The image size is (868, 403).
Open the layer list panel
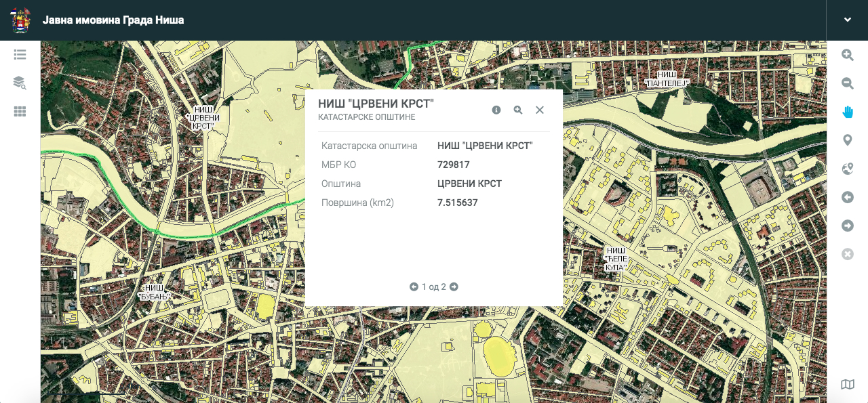pyautogui.click(x=20, y=54)
